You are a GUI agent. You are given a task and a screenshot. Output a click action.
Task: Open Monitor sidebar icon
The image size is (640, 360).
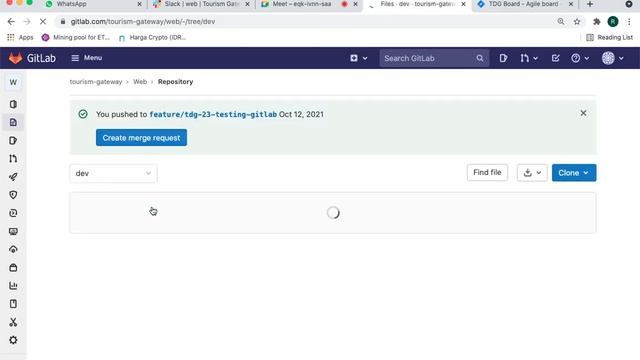pyautogui.click(x=13, y=231)
